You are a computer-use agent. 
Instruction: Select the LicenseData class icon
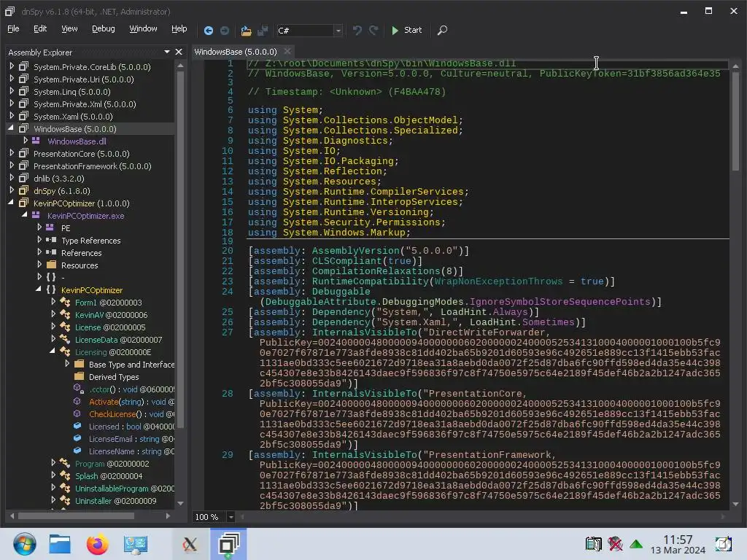[x=65, y=339]
